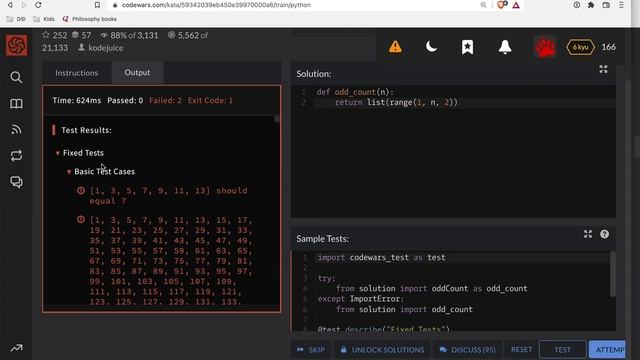
Task: Click line 2 of the solution code
Action: pyautogui.click(x=465, y=102)
